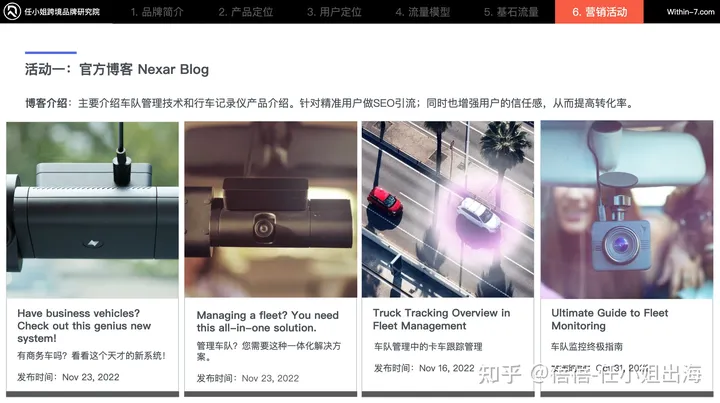The height and width of the screenshot is (403, 720).
Task: Open 'Truck Tracking Overview in Fleet Management'
Action: (441, 319)
